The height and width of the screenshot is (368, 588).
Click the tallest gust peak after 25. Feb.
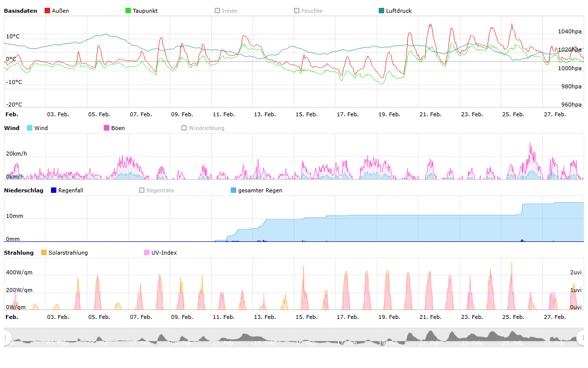[x=530, y=144]
